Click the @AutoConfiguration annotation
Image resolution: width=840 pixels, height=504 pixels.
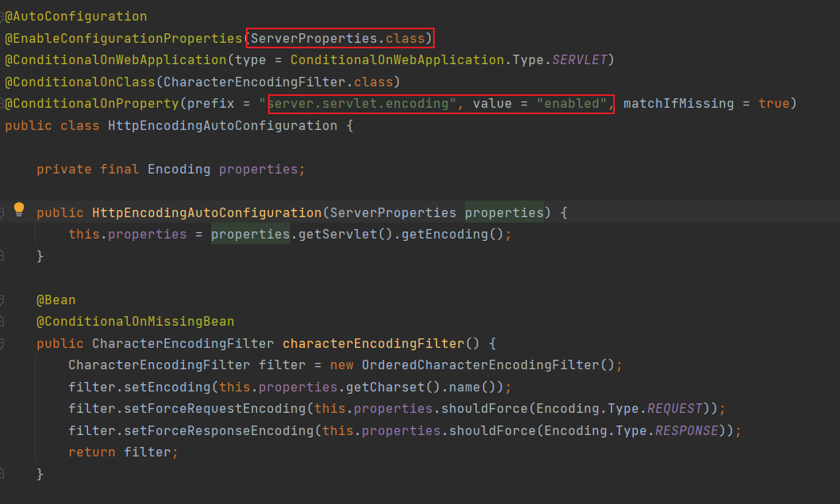point(76,17)
